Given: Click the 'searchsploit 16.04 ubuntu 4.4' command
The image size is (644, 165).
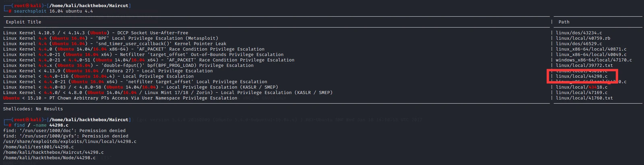Looking at the screenshot, I should coord(53,11).
